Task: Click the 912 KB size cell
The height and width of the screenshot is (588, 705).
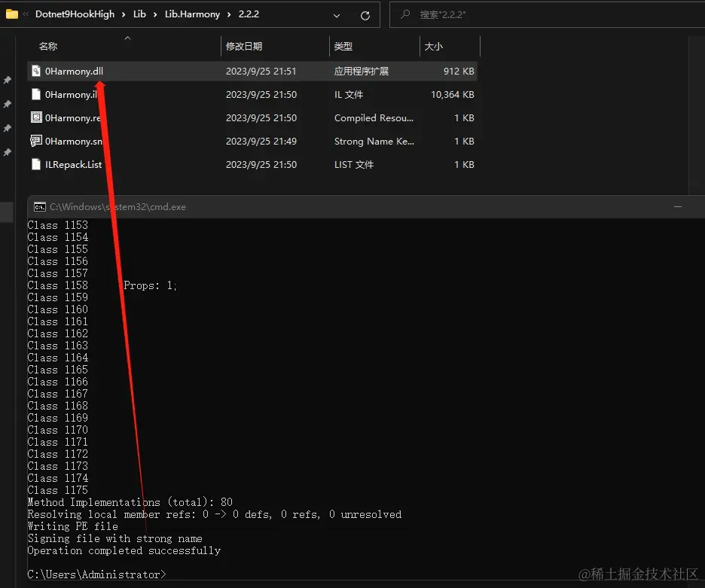Action: point(459,71)
